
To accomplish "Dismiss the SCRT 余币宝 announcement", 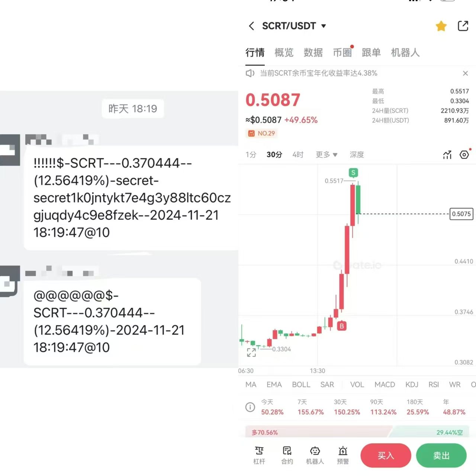I will pyautogui.click(x=465, y=73).
